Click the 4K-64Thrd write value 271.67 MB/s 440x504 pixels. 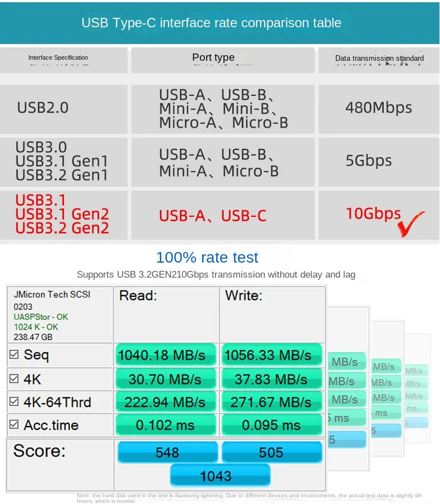click(x=271, y=402)
